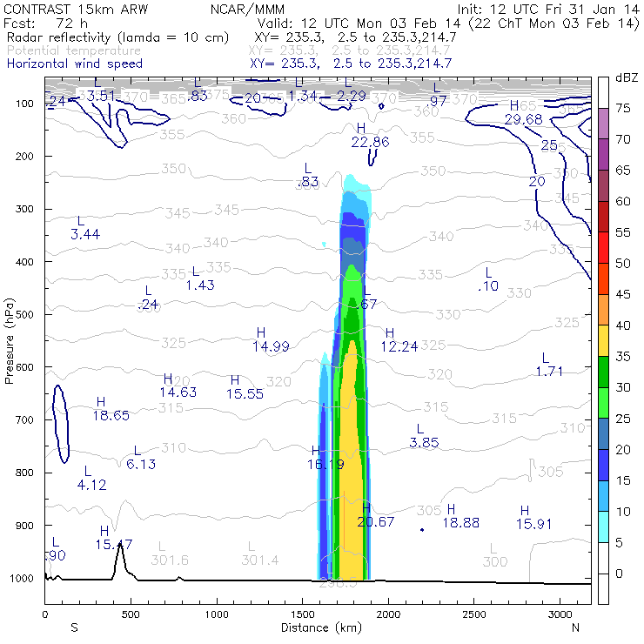644x644 pixels.
Task: Click the 'Fcst: 72 h' forecast text
Action: click(x=45, y=23)
